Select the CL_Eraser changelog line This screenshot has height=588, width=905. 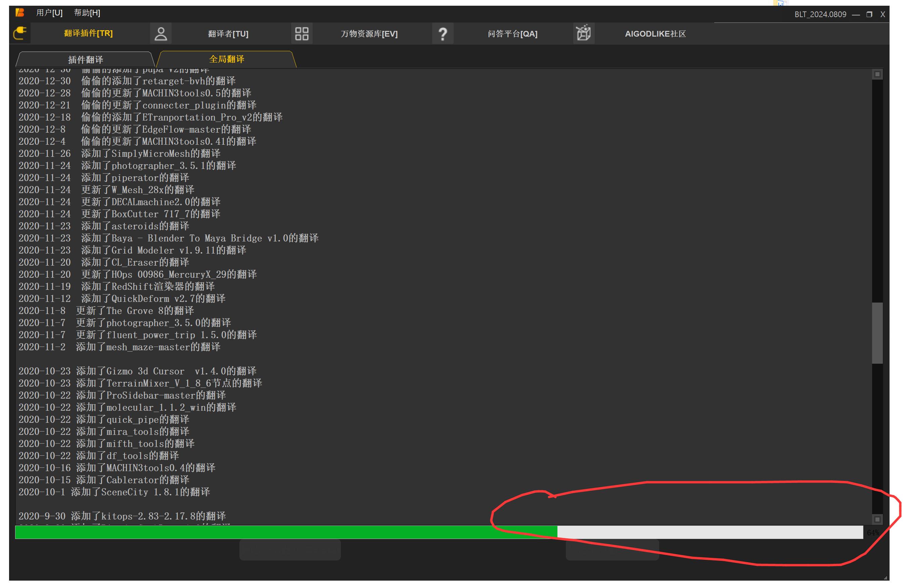tap(104, 262)
